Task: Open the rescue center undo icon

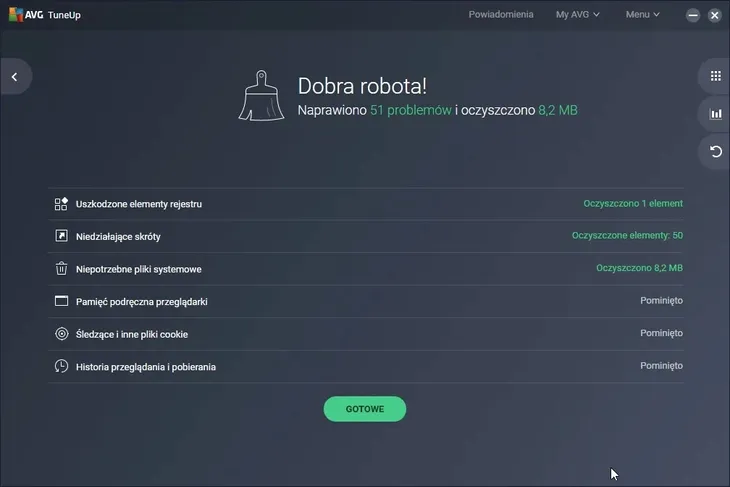Action: (716, 152)
